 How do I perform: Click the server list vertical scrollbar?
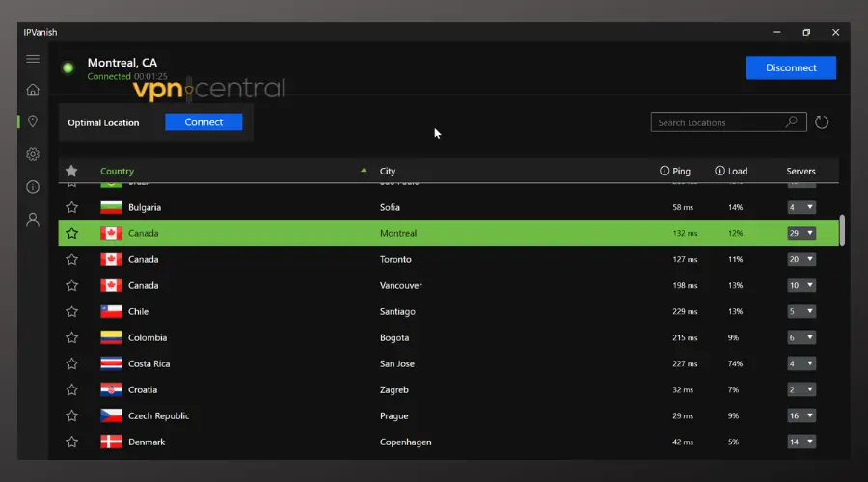tap(842, 229)
